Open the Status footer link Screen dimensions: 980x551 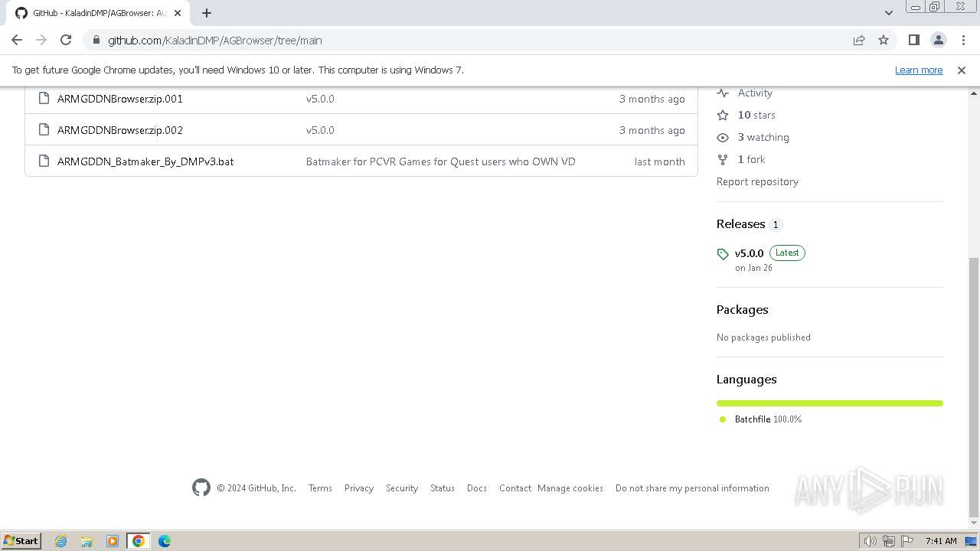443,488
